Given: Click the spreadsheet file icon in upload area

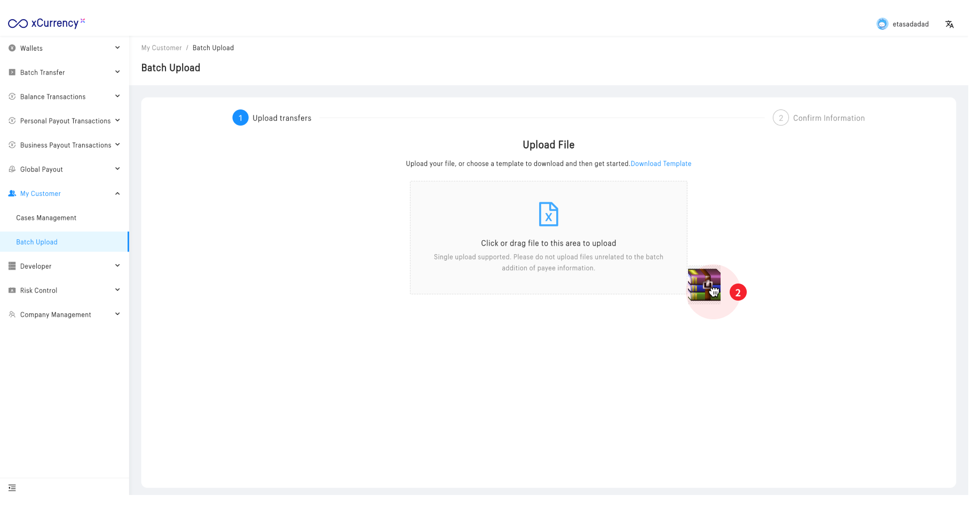Looking at the screenshot, I should 548,214.
